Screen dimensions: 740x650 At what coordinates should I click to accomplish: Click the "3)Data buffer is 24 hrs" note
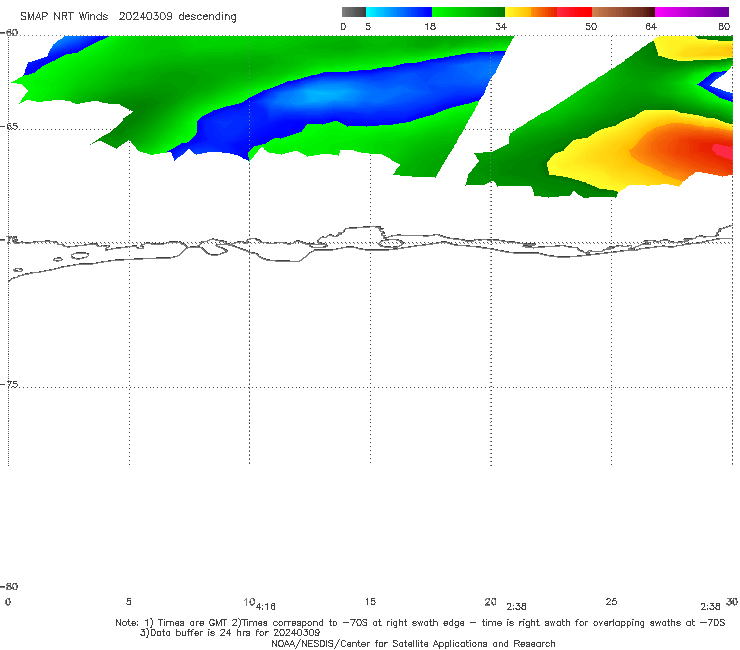230,633
